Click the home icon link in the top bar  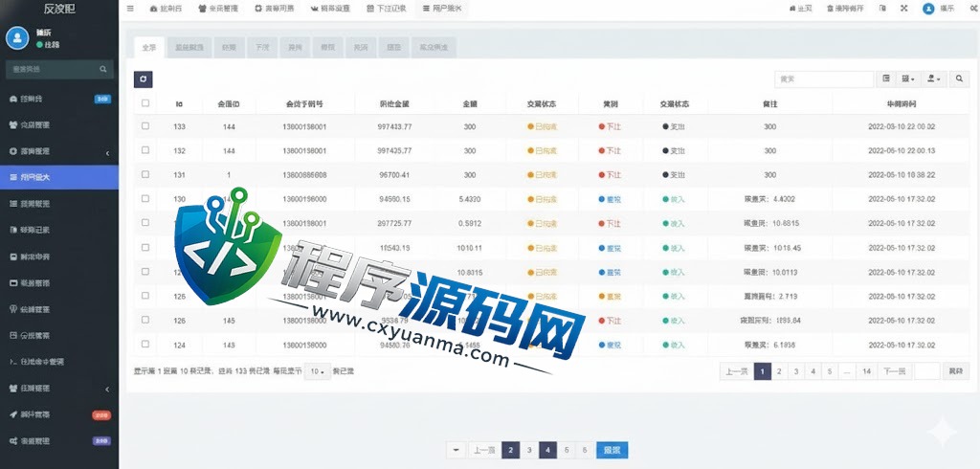click(801, 9)
